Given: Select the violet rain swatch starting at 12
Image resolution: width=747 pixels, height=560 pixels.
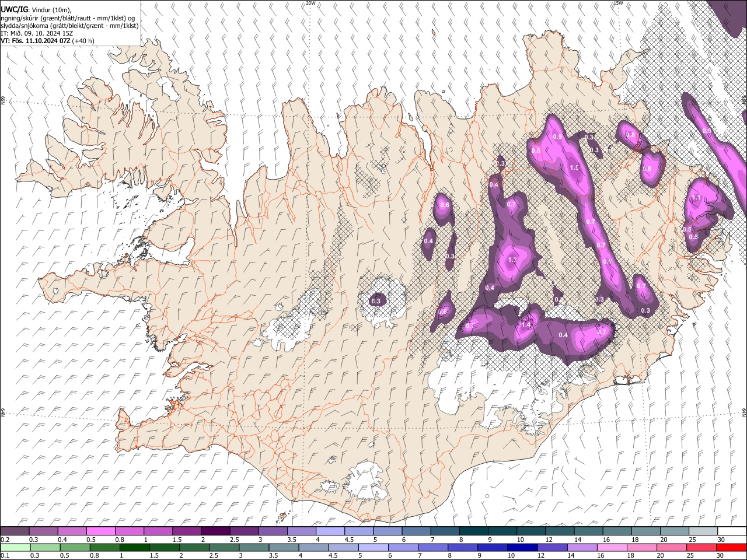Looking at the screenshot, I should [x=552, y=548].
